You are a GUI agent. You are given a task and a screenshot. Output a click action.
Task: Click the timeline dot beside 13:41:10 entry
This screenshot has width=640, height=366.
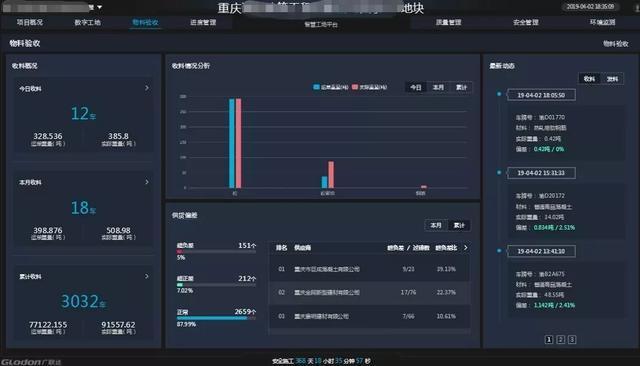[499, 251]
